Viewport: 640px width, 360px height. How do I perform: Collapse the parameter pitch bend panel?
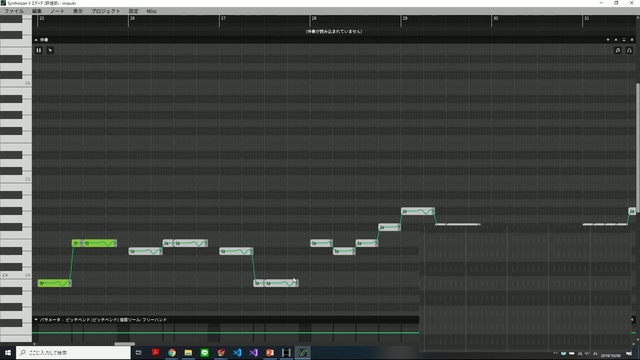coord(36,320)
